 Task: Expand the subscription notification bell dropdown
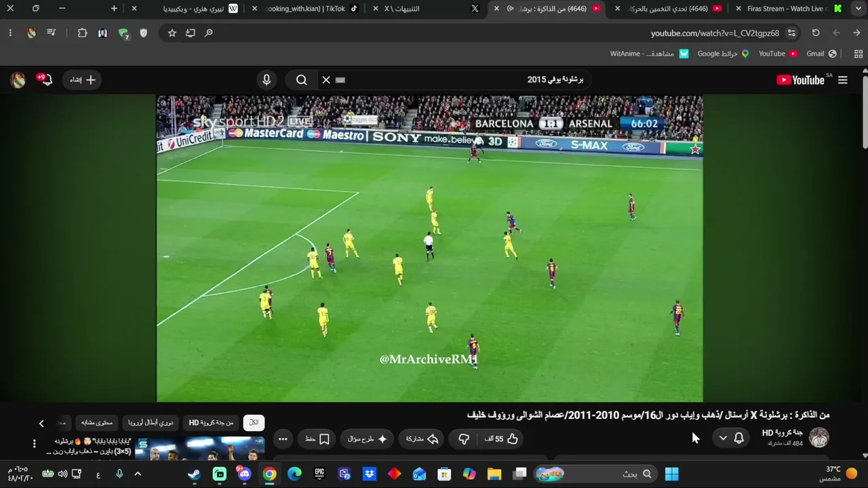point(731,439)
